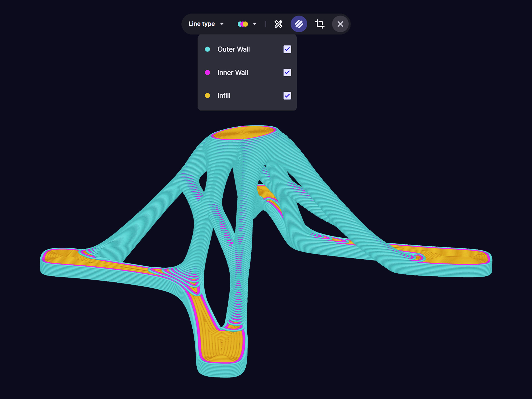The height and width of the screenshot is (399, 532).
Task: Close the preview toolbar with X
Action: [340, 24]
